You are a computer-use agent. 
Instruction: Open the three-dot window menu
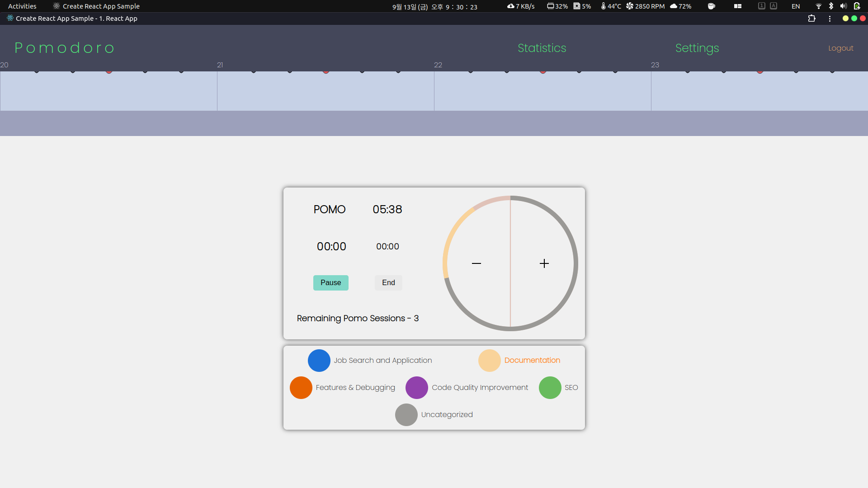pyautogui.click(x=830, y=19)
